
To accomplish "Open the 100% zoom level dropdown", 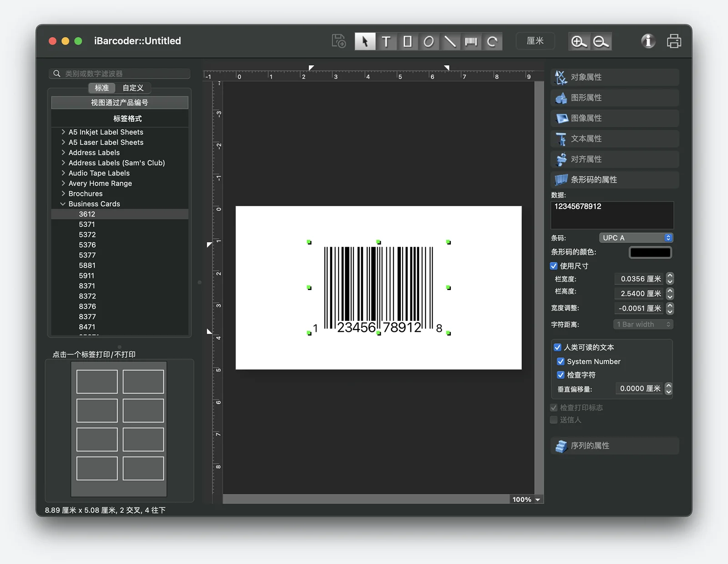I will [x=526, y=499].
